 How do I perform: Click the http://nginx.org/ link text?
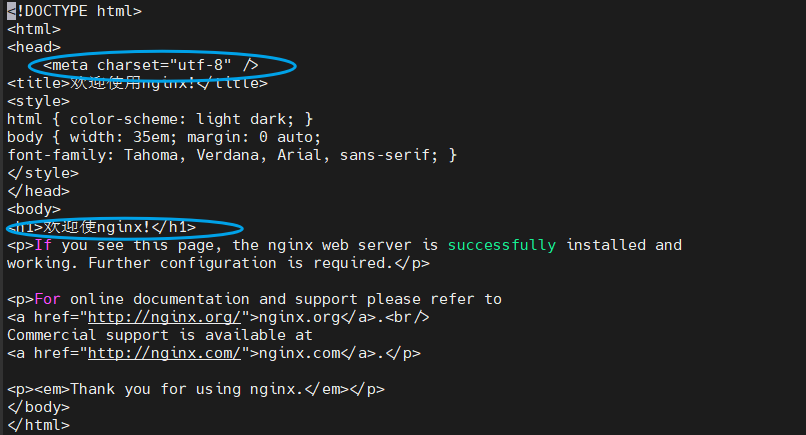164,317
